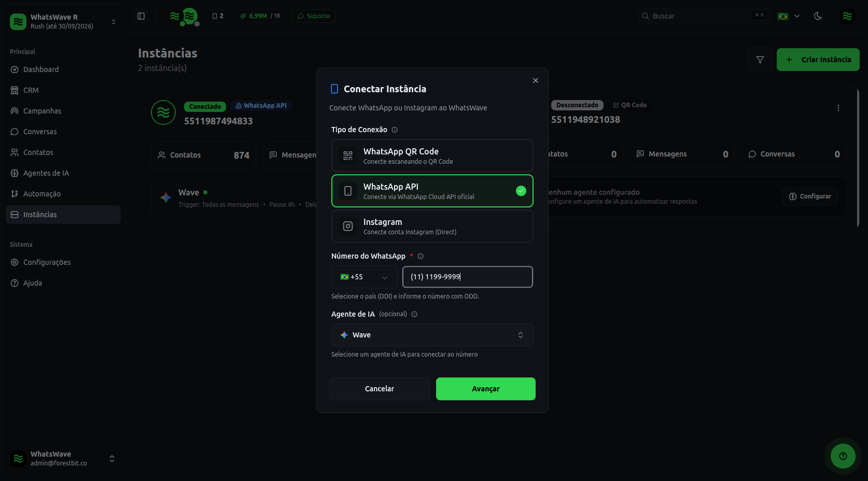
Task: Open the Brazil flag language dropdown
Action: 789,16
